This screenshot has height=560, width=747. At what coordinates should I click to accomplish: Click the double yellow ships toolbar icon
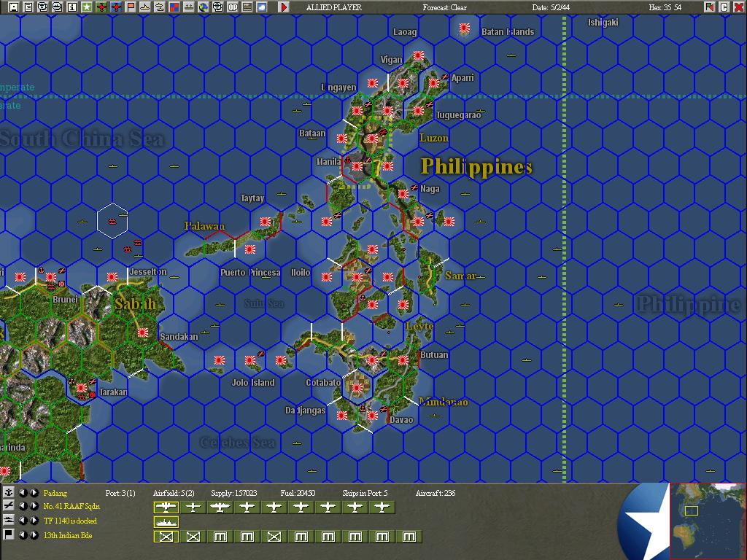160,7
